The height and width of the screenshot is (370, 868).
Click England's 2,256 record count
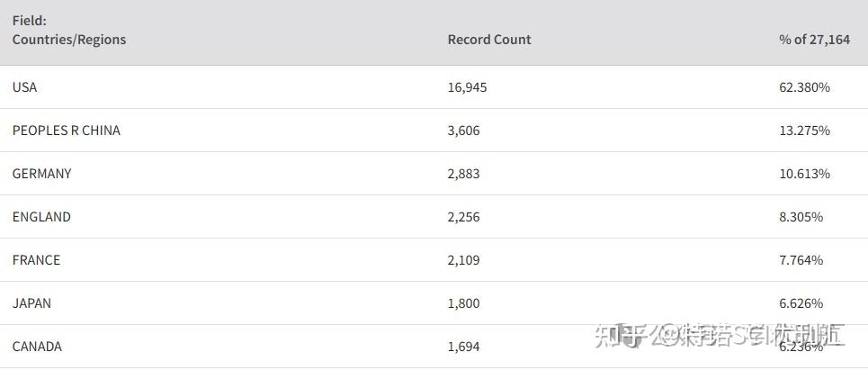click(463, 217)
